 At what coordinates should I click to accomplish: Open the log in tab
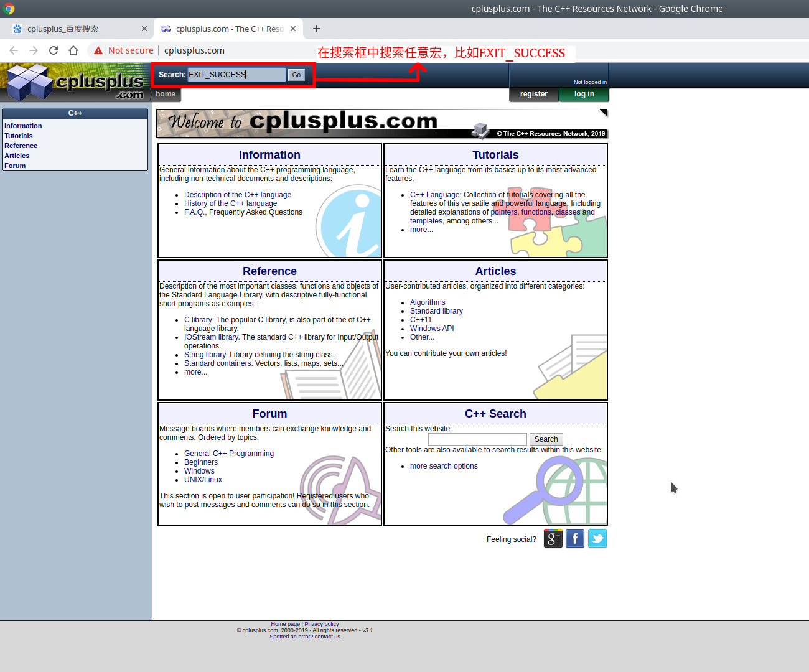pyautogui.click(x=584, y=94)
